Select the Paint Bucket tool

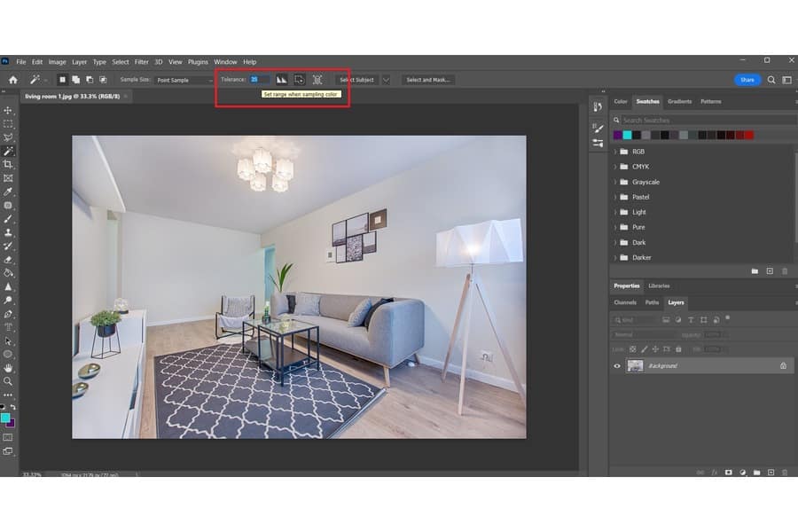[x=8, y=273]
